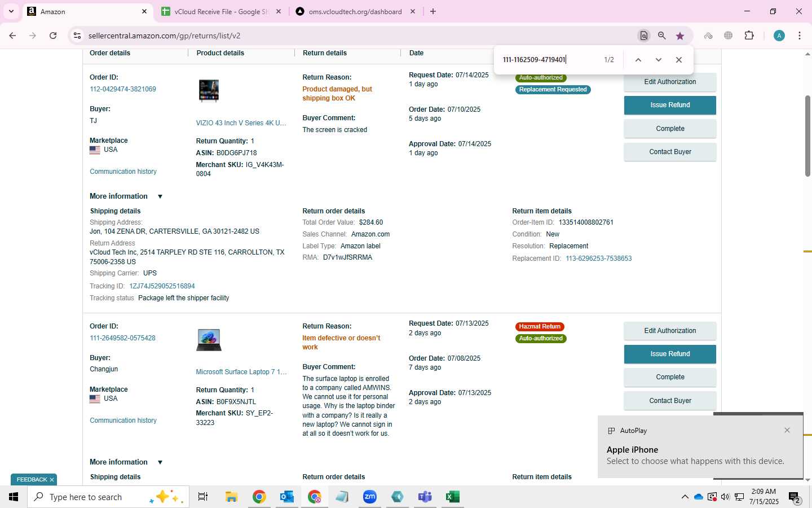
Task: Close the oms.vcloudtech.org tab
Action: click(412, 11)
